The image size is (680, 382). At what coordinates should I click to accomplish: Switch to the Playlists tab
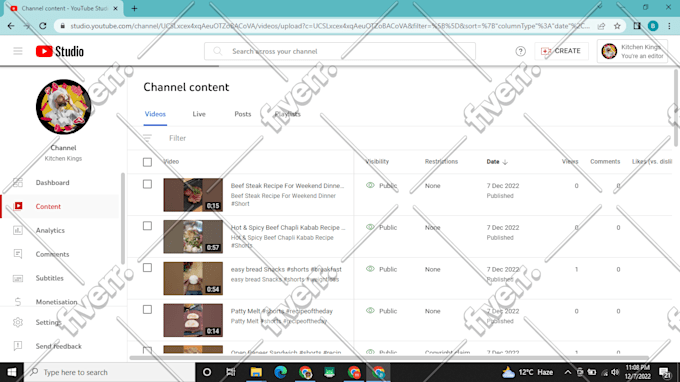pos(288,114)
